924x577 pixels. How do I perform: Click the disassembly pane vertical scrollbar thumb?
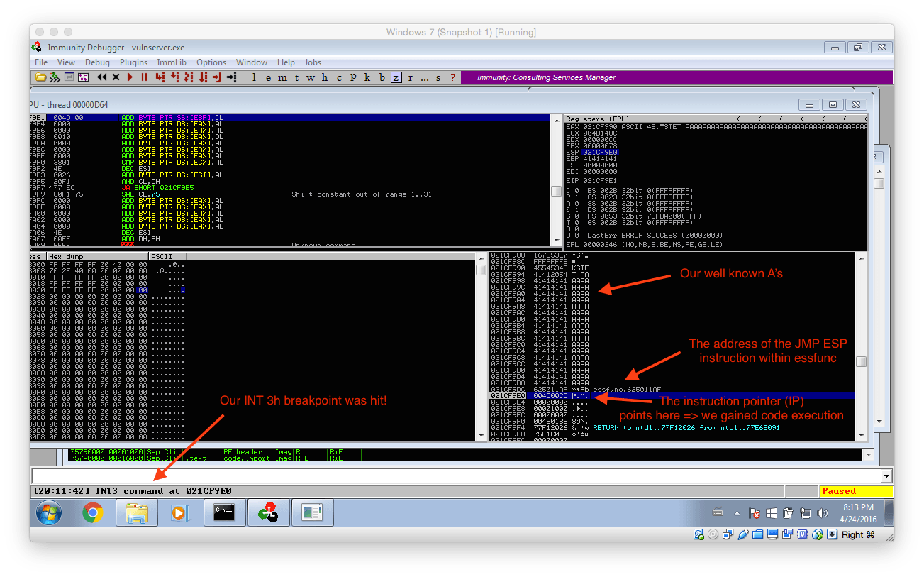(x=556, y=192)
